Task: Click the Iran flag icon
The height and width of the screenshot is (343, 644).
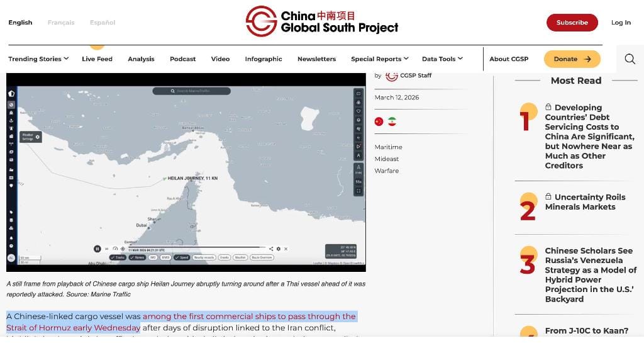Action: click(392, 121)
